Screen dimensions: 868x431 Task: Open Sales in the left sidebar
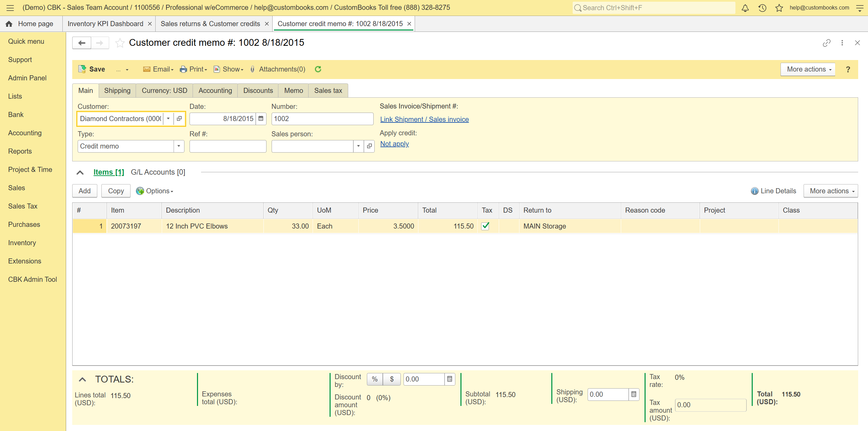click(x=17, y=188)
